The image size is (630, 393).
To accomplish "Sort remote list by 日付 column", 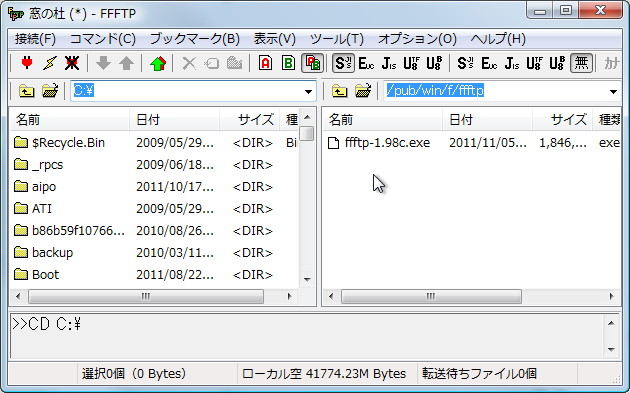I will 487,119.
